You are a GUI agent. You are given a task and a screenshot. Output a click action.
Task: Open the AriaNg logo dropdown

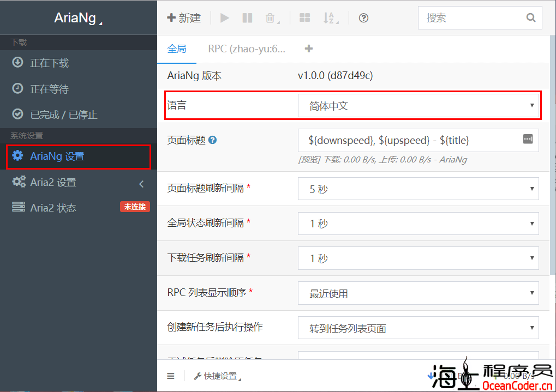[x=78, y=18]
